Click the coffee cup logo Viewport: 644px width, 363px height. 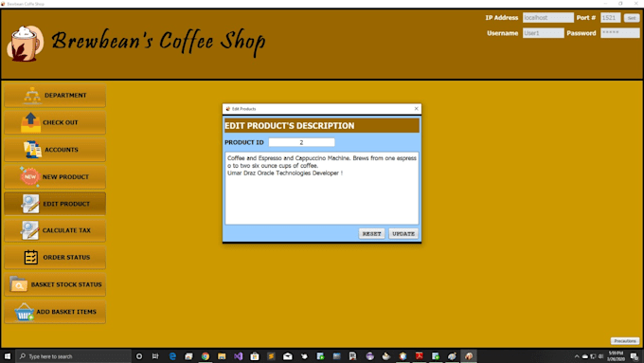[x=25, y=44]
